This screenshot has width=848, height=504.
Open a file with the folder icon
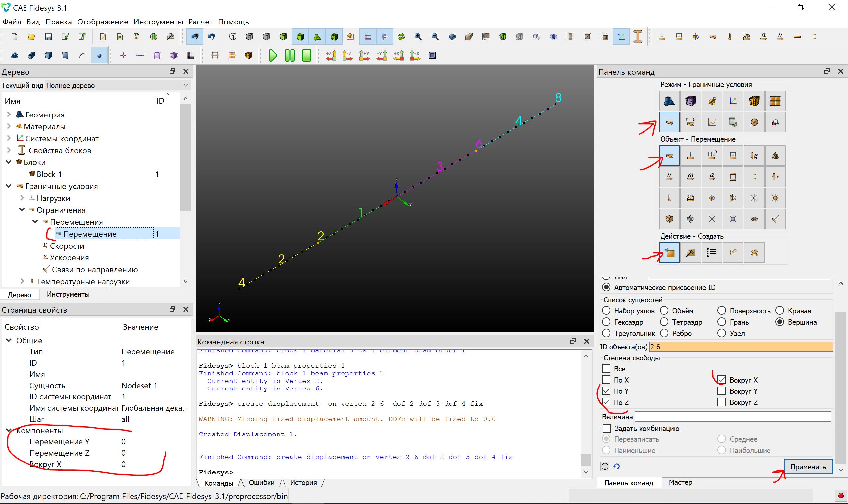31,37
